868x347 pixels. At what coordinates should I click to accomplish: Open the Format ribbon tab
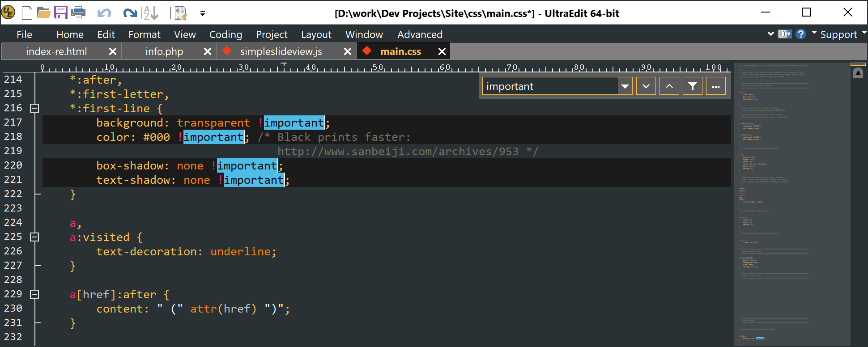click(144, 34)
